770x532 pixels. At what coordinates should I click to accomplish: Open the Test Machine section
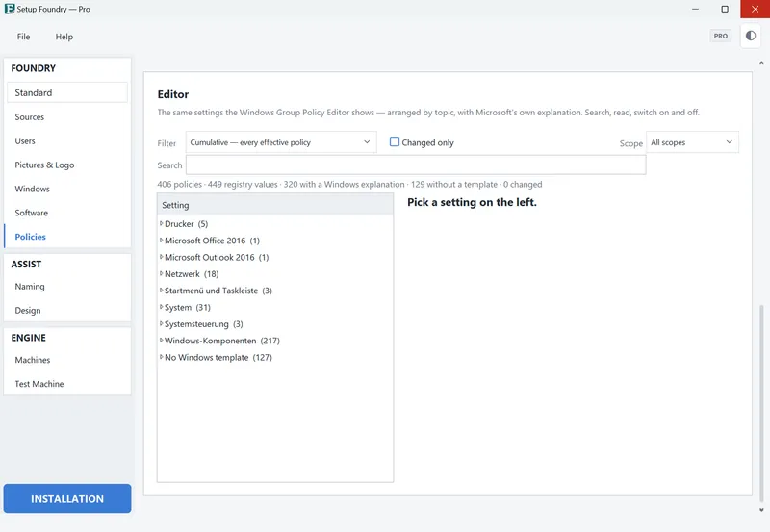coord(67,384)
